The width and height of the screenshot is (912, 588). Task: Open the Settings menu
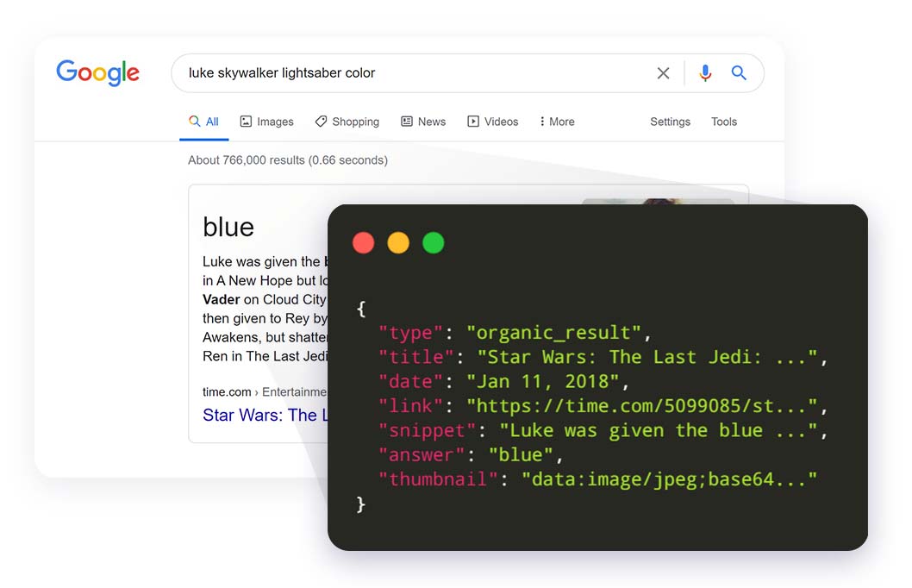pos(670,122)
